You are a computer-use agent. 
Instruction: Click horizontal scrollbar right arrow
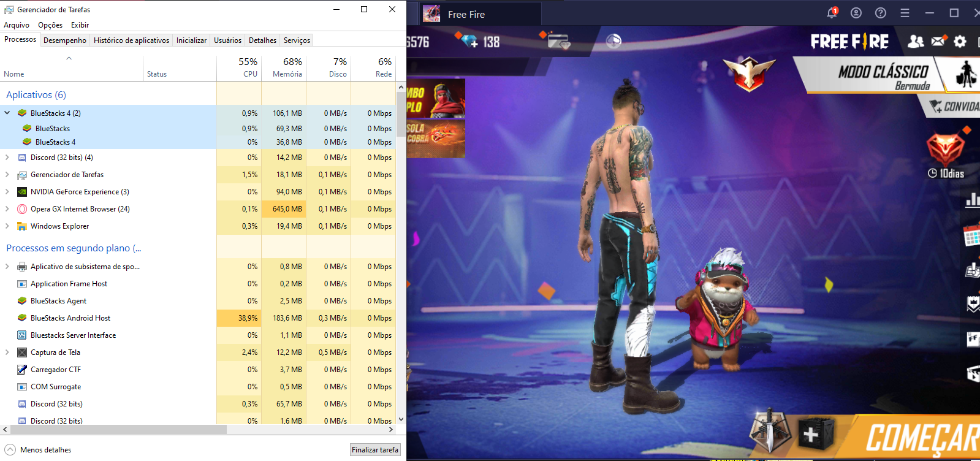click(391, 430)
